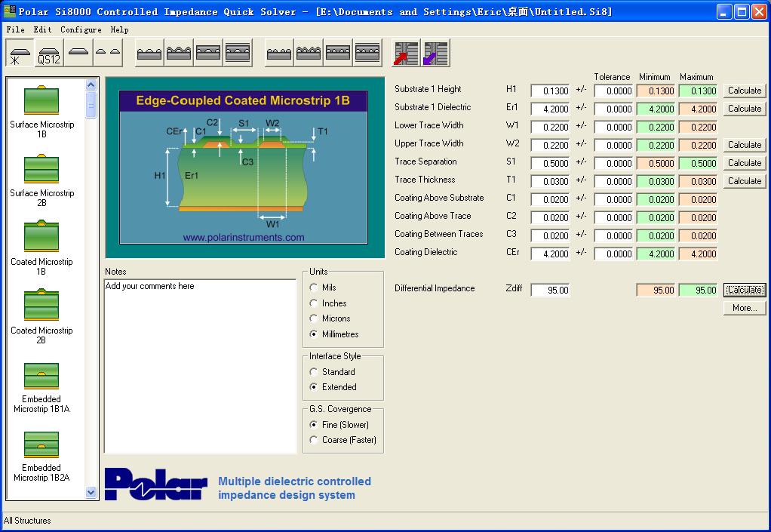Open the File menu
Screen dimensions: 771x532
15,29
